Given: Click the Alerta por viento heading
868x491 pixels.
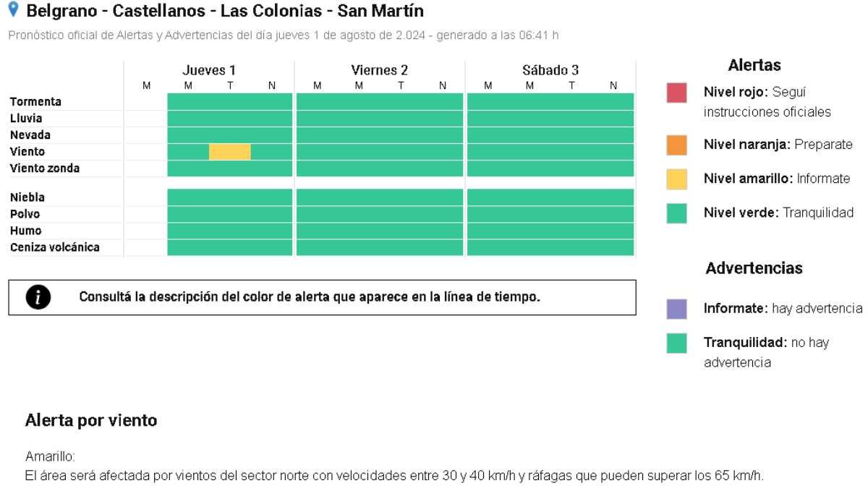Looking at the screenshot, I should [x=90, y=420].
